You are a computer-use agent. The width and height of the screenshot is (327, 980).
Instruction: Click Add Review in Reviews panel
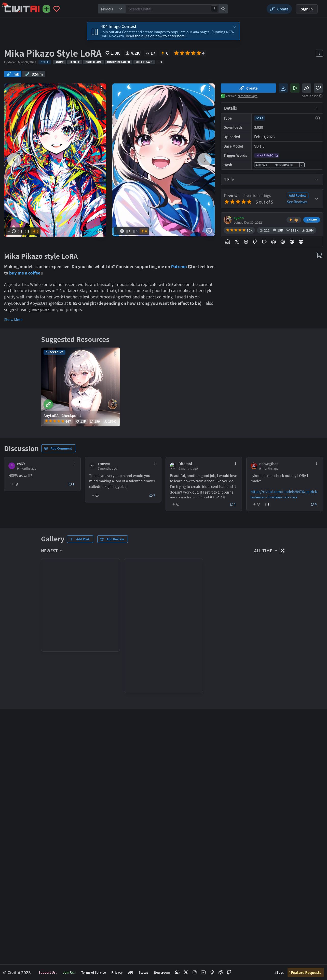pos(297,195)
